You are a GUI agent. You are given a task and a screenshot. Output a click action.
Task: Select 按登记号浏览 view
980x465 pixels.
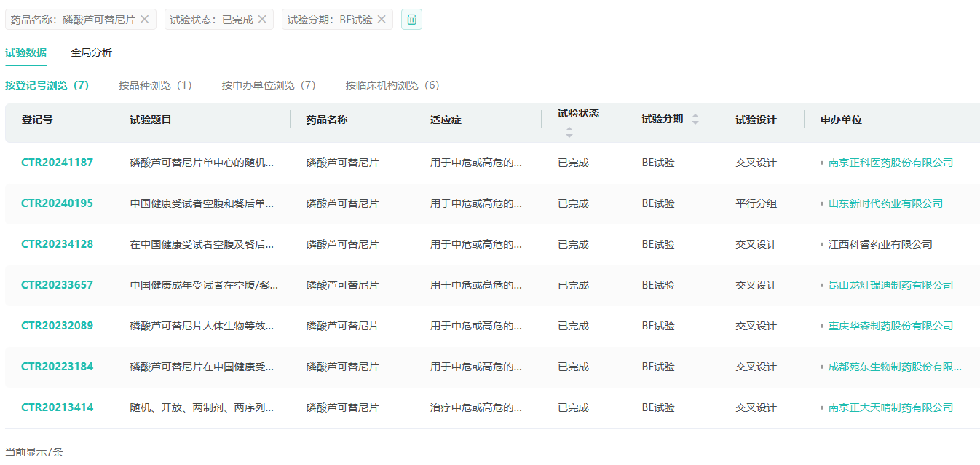(47, 85)
